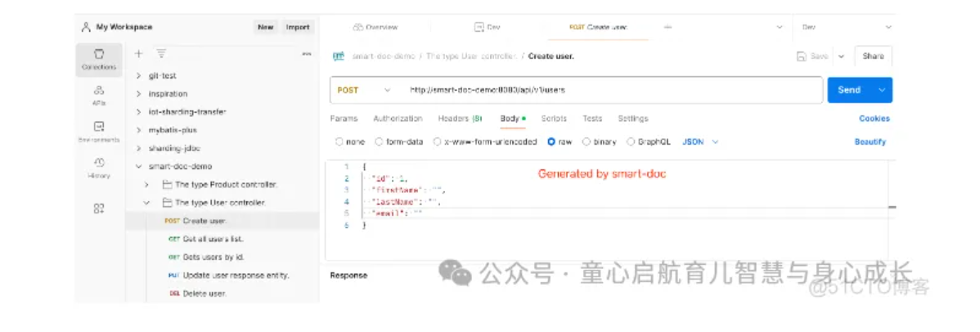Click the Response panel header
The width and height of the screenshot is (980, 332).
click(348, 275)
